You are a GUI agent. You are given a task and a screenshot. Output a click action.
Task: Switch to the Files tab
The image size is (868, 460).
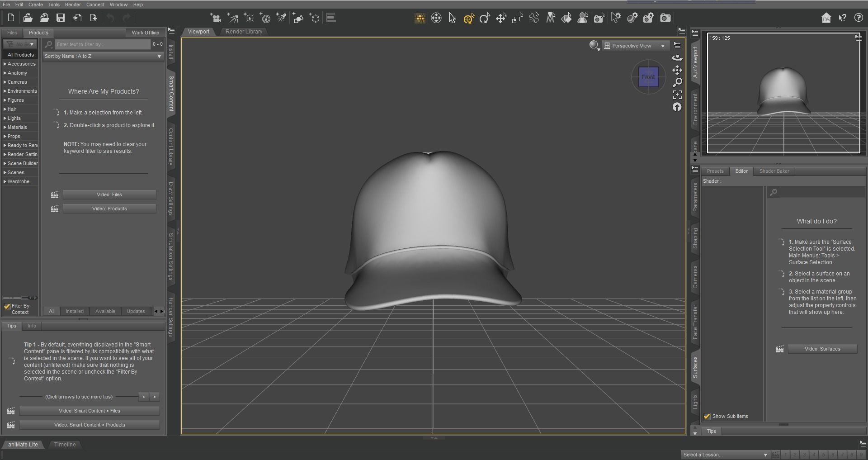[12, 33]
